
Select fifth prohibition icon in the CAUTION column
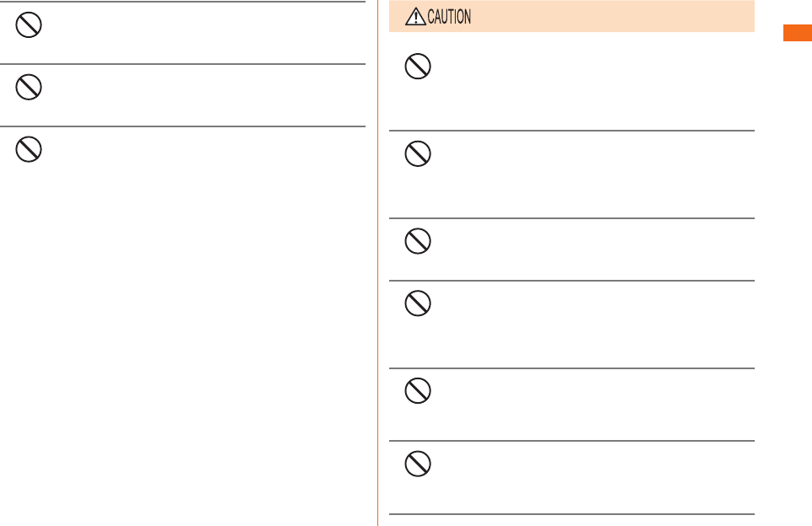click(x=418, y=391)
